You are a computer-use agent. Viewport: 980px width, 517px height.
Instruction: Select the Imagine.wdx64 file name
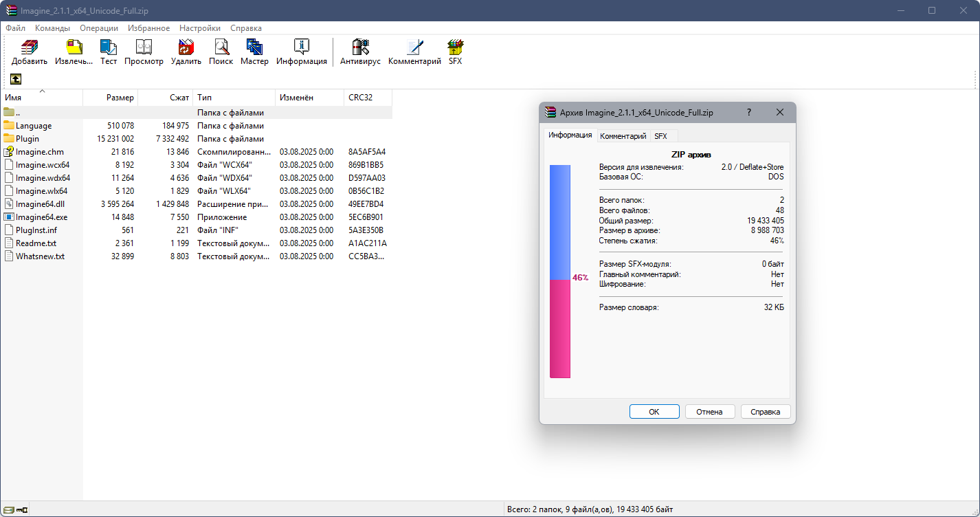point(43,177)
